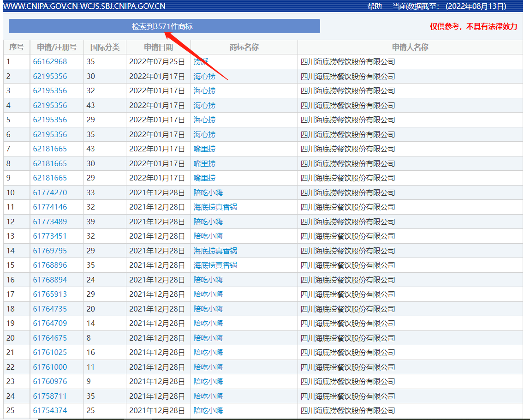Screen dimensions: 530x420
Task: Select class 39 in row 12
Action: tap(90, 222)
